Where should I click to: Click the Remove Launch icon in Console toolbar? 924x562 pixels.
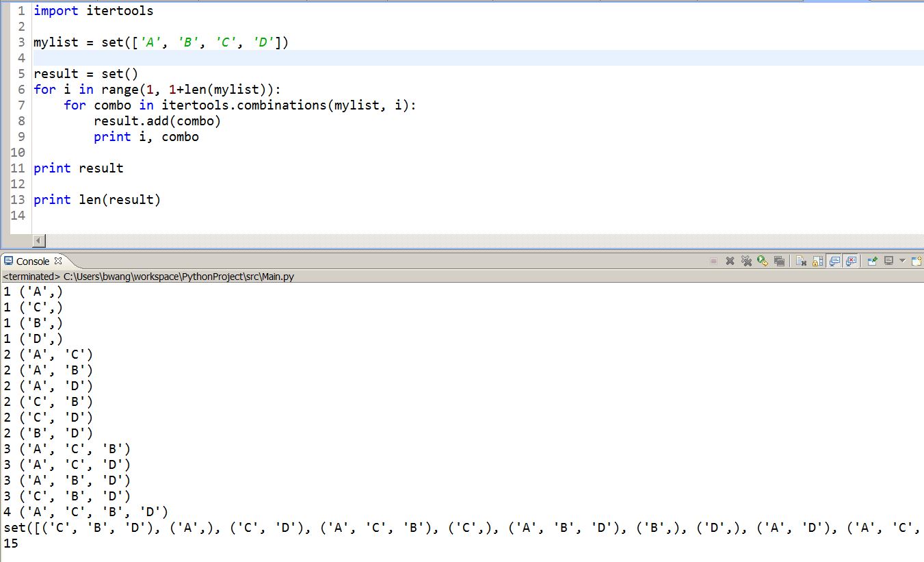coord(730,261)
